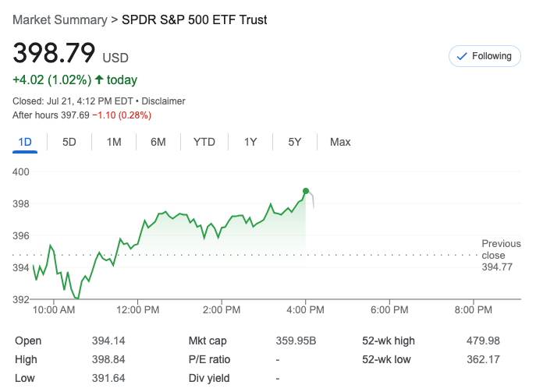Toggle the Following button
This screenshot has height=392, width=536.
[485, 56]
